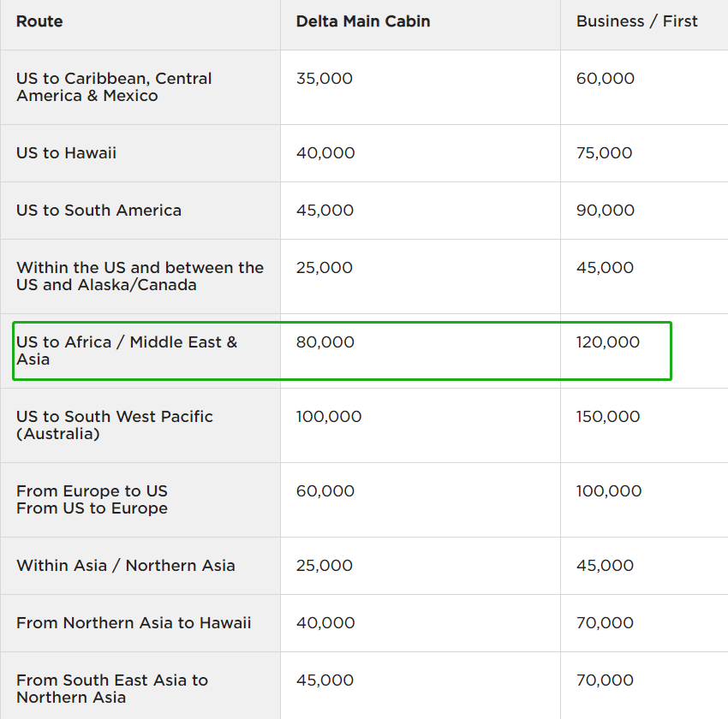Screen dimensions: 728x719
Task: Click highlighted US to Africa / Middle East route
Action: point(127,351)
